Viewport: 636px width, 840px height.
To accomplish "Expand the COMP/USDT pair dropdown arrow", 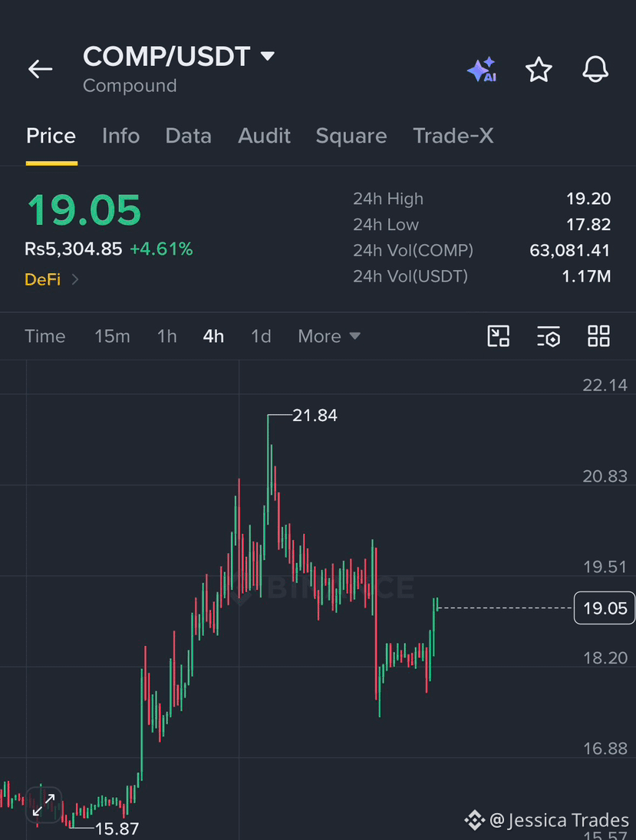I will (268, 56).
